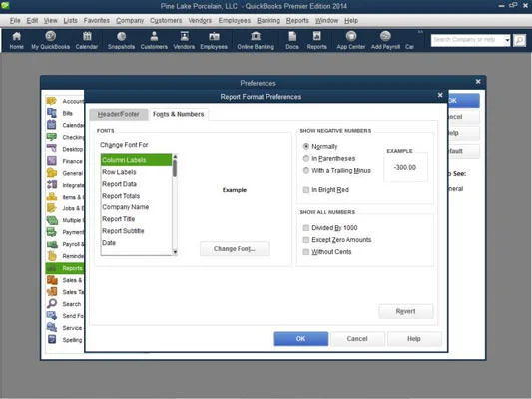532x399 pixels.
Task: Select Calendar icon in Preferences list
Action: coord(52,125)
